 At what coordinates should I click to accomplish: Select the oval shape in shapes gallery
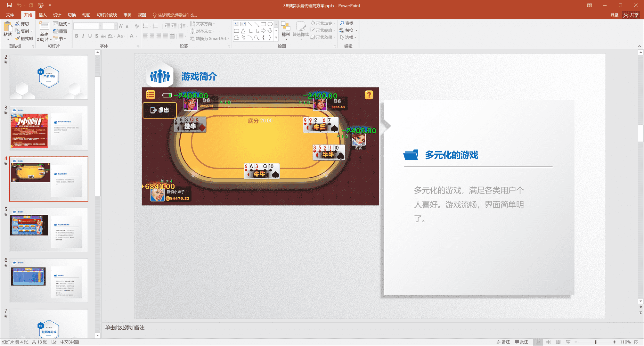[270, 24]
